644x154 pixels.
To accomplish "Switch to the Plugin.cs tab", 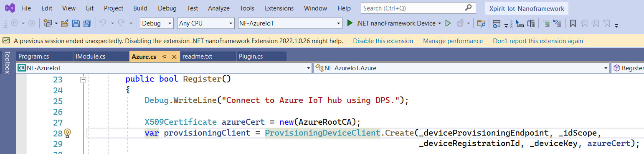I will coord(261,56).
